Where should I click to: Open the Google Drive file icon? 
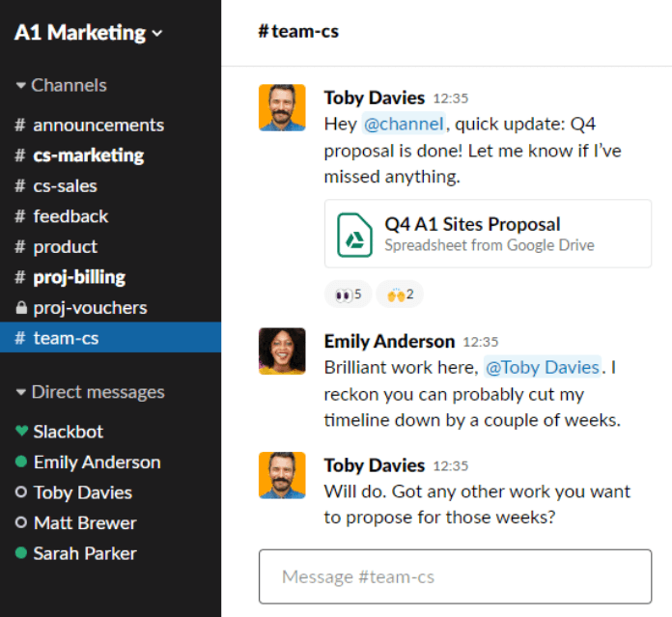click(354, 235)
